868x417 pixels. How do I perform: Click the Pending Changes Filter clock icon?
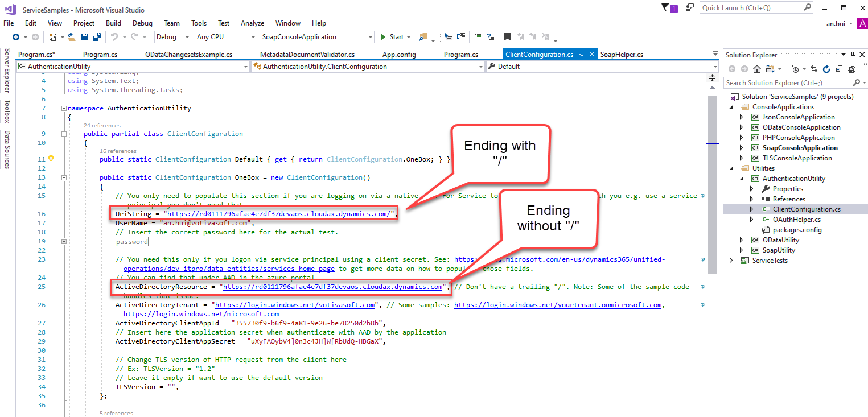(795, 69)
